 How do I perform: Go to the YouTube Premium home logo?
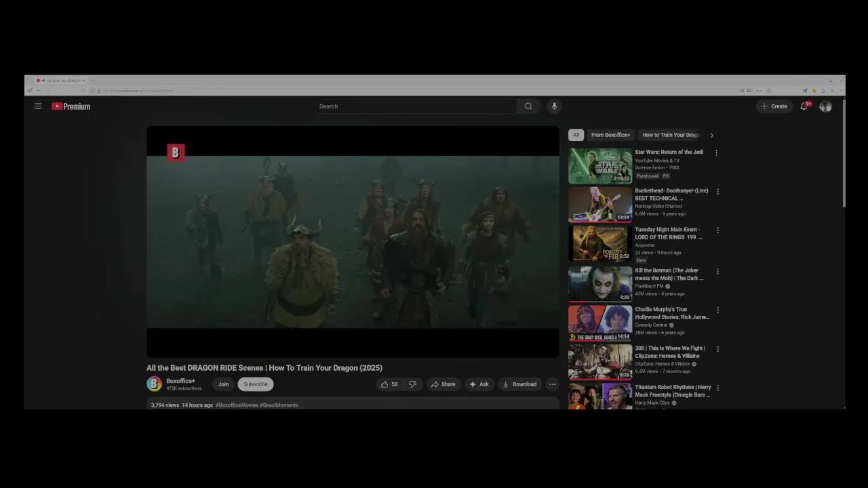coord(71,106)
